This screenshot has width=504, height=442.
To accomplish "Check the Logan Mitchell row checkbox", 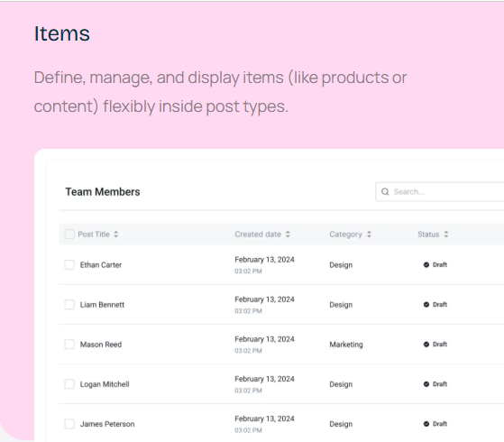I will [69, 383].
